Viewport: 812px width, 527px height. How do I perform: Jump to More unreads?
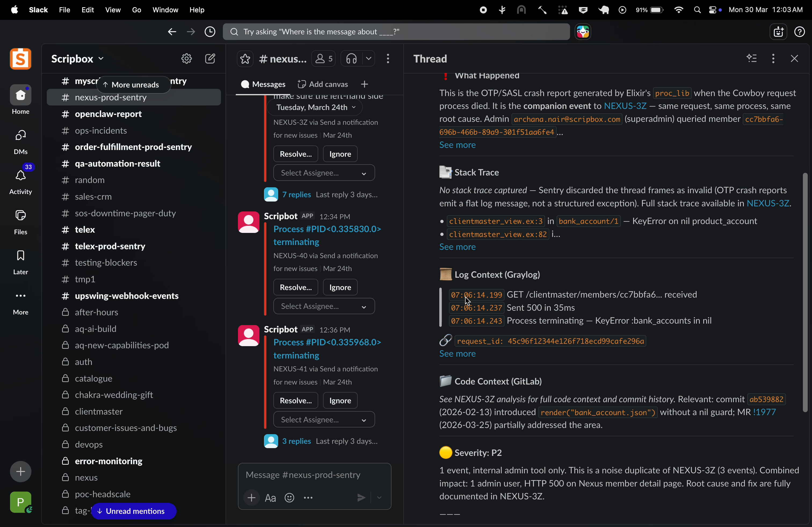coord(133,85)
